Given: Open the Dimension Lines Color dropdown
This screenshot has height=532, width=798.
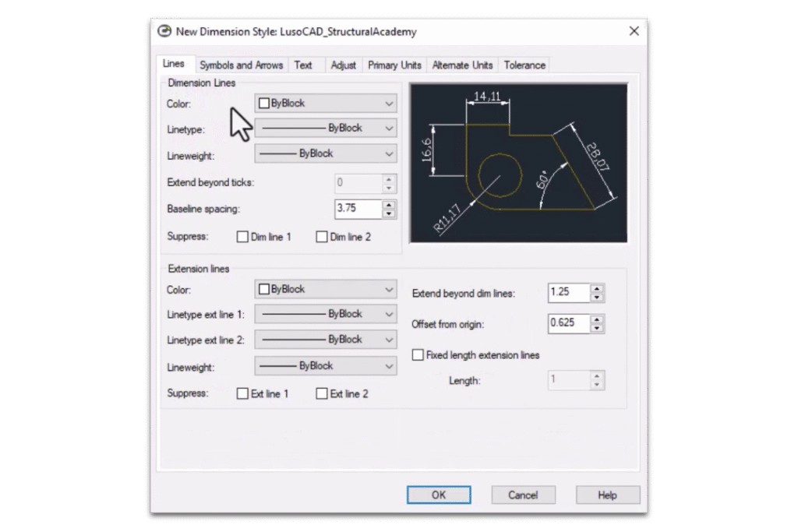Looking at the screenshot, I should click(x=326, y=104).
